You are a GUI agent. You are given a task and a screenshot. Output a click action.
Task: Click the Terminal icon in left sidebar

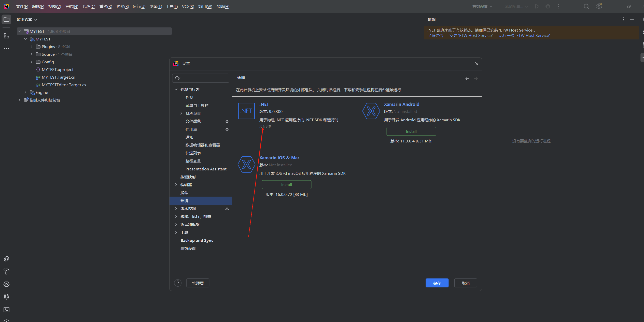click(6, 310)
